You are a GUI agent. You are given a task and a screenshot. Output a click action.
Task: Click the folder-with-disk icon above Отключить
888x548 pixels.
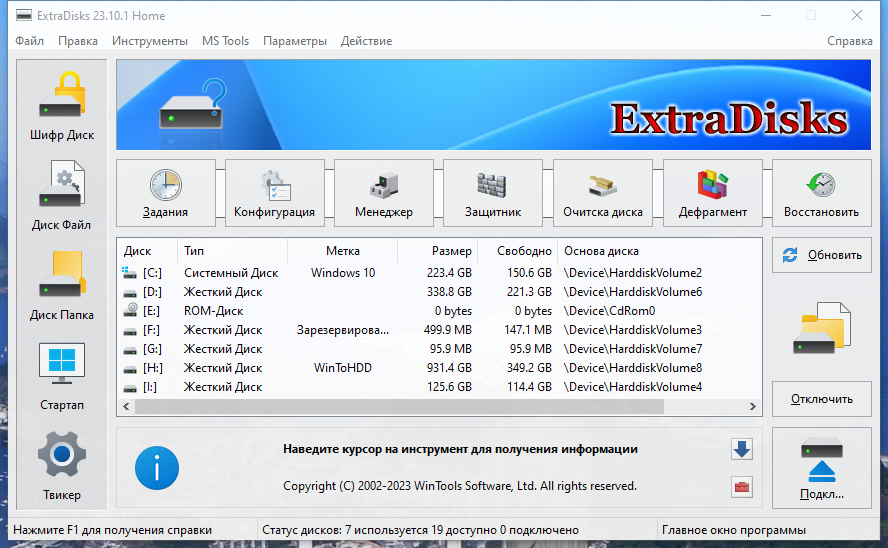(822, 328)
